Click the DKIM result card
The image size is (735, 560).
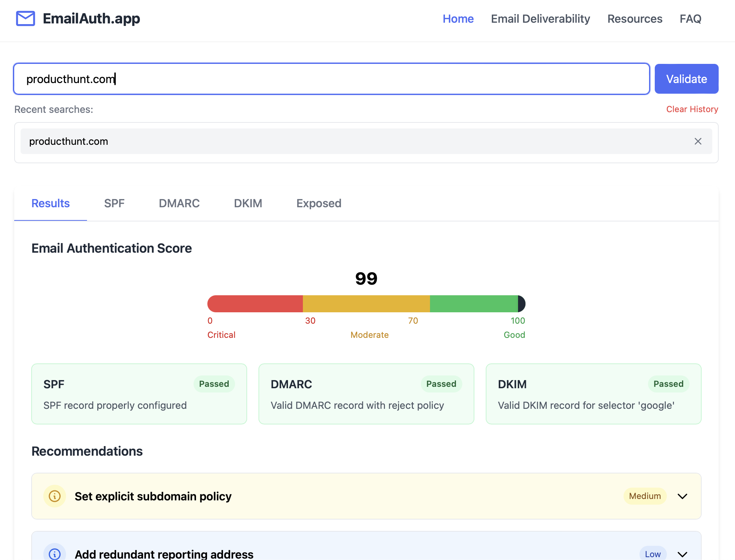[x=594, y=394]
